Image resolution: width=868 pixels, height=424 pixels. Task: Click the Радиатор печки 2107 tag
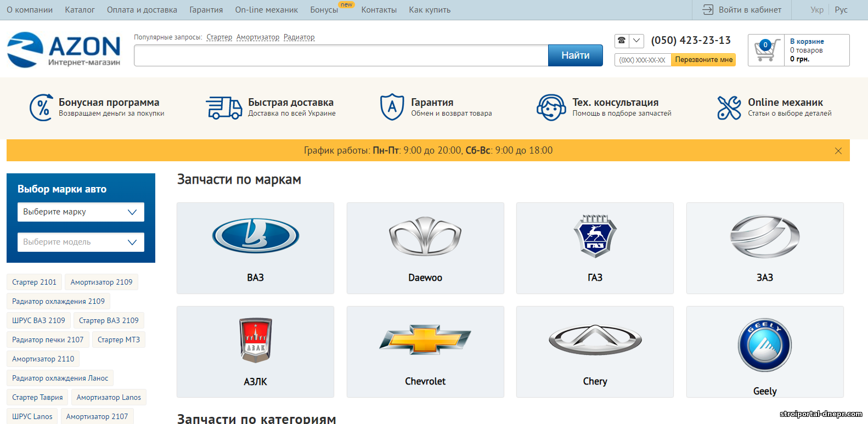[48, 340]
